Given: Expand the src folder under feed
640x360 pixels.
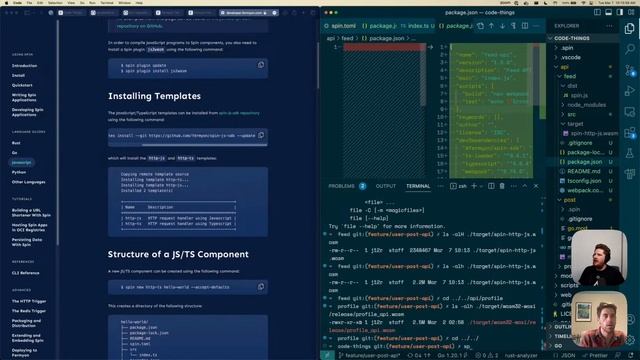Looking at the screenshot, I should [x=563, y=114].
